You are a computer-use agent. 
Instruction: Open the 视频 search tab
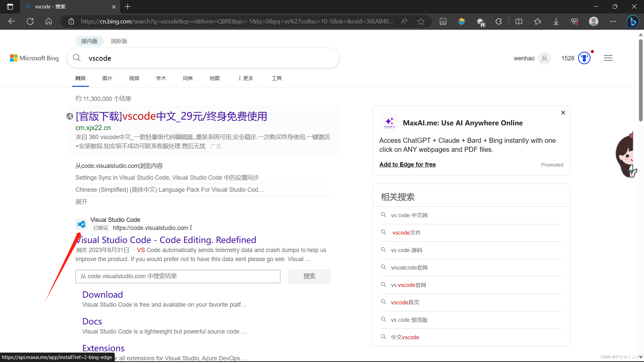134,78
